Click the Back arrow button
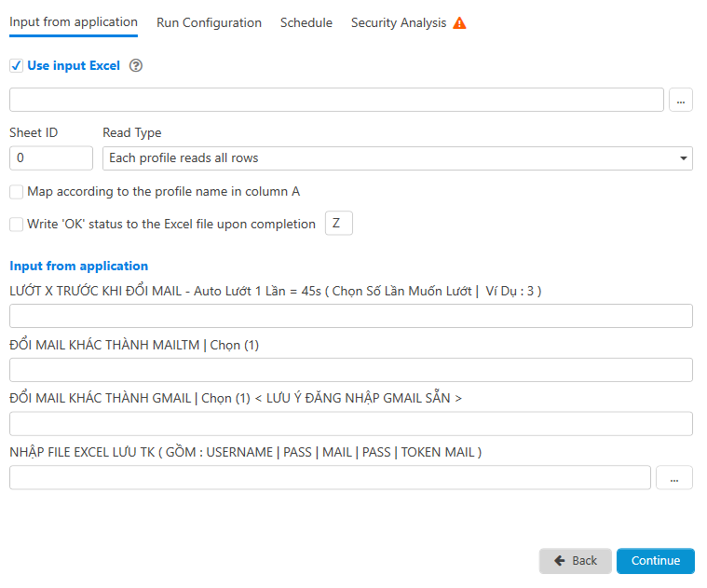Screen dimensions: 707x588 click(576, 561)
